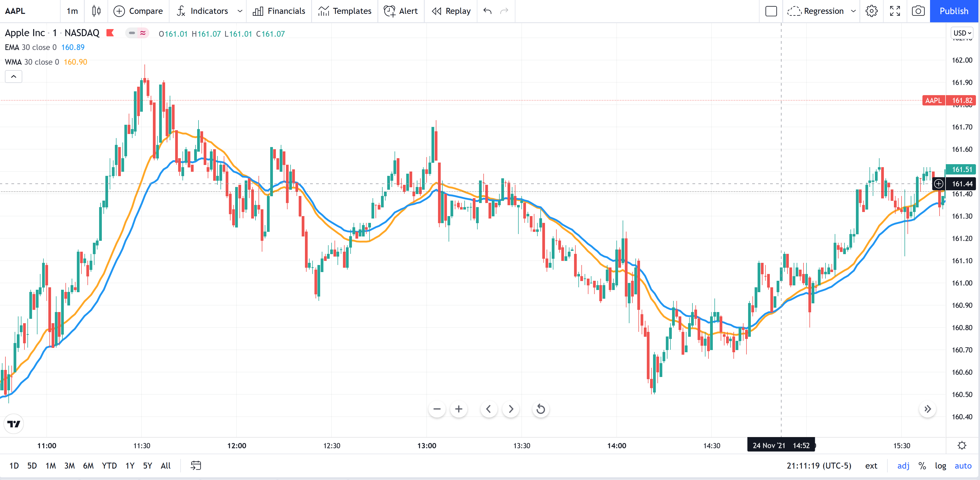Select the 5Y date range

click(148, 466)
